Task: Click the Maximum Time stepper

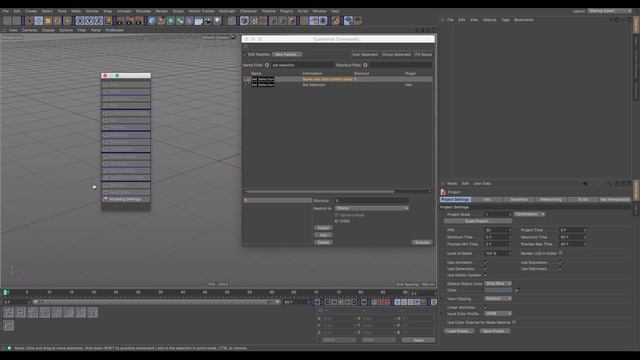Action: 584,237
